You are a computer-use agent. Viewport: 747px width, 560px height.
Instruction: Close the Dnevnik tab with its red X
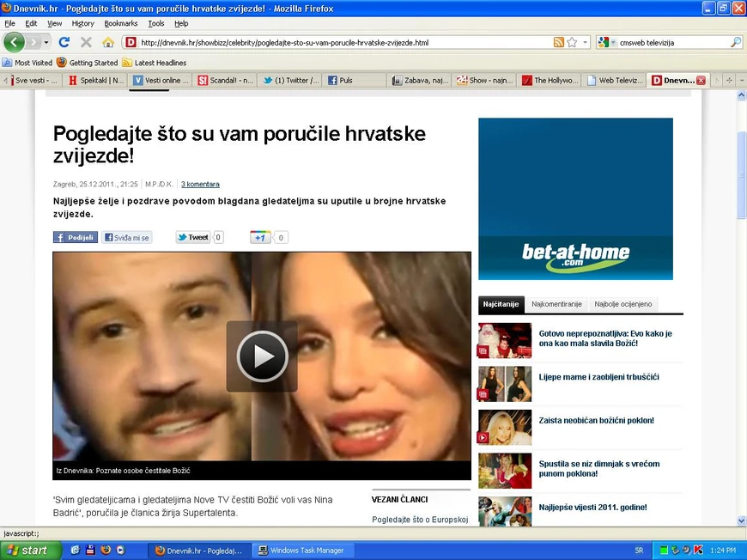701,81
